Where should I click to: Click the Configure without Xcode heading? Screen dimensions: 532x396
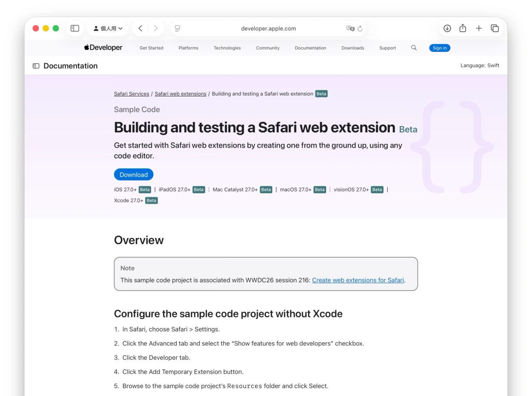[x=228, y=314]
